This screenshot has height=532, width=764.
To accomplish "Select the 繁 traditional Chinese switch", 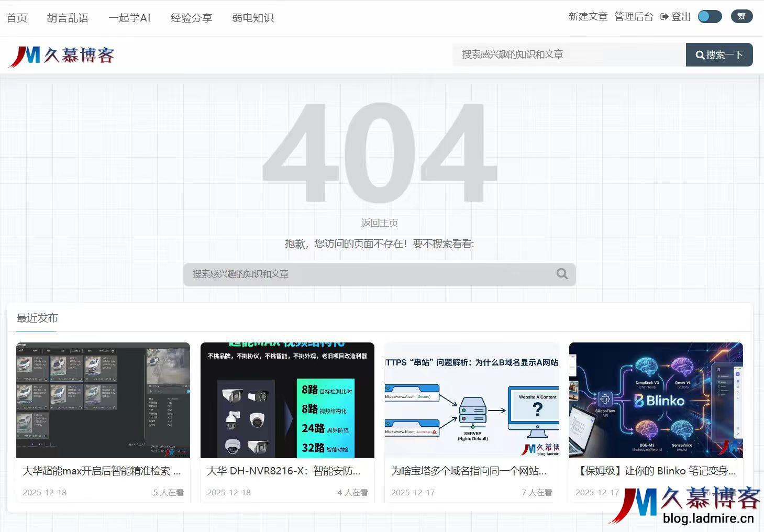I will pos(741,16).
